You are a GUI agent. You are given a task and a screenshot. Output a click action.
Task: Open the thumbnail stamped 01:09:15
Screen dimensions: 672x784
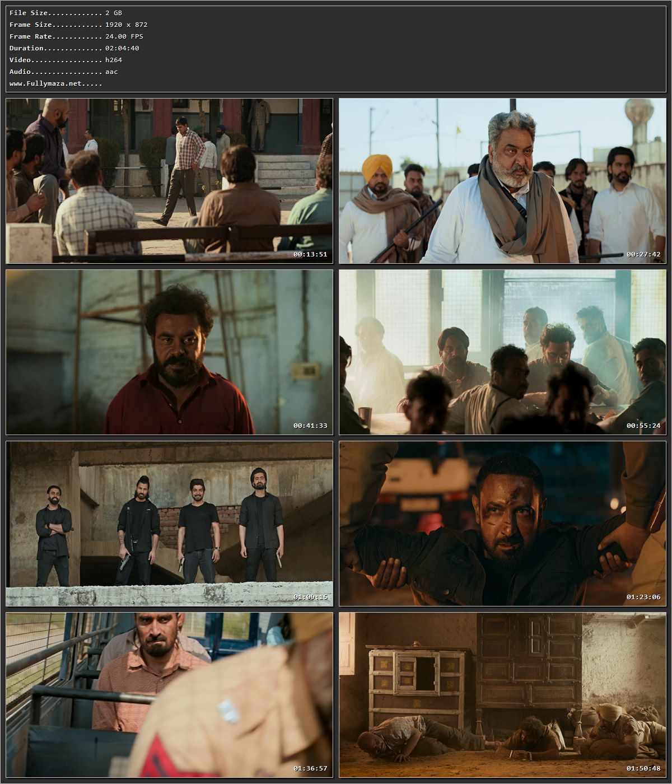coord(169,524)
